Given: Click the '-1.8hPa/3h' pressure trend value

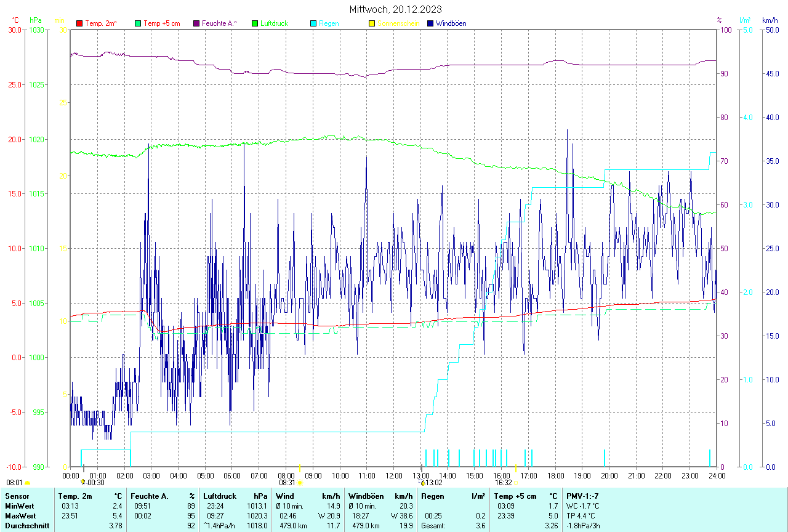Looking at the screenshot, I should [x=583, y=525].
